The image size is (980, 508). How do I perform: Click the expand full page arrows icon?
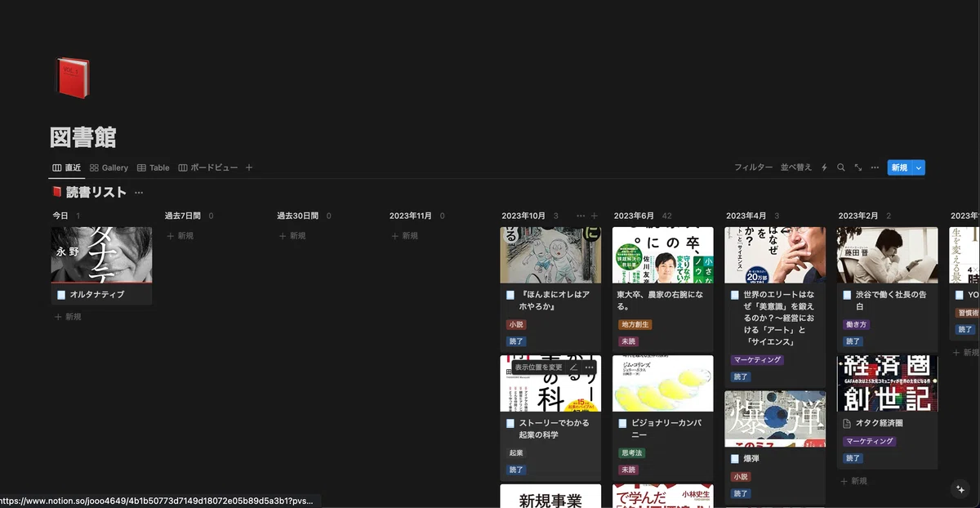(858, 167)
